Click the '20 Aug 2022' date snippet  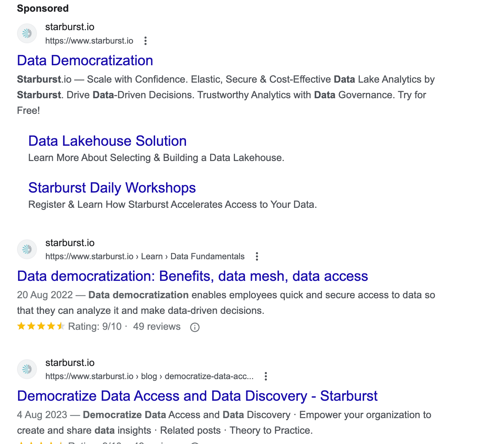45,295
